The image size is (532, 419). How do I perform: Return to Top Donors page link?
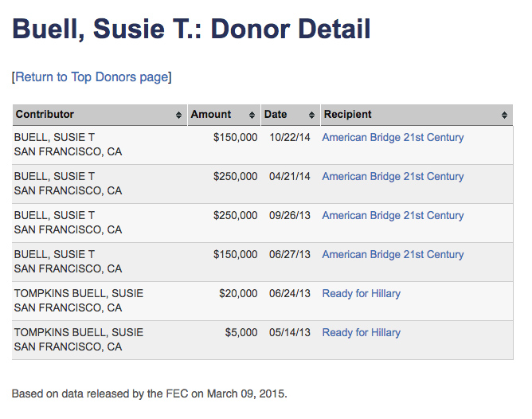92,77
